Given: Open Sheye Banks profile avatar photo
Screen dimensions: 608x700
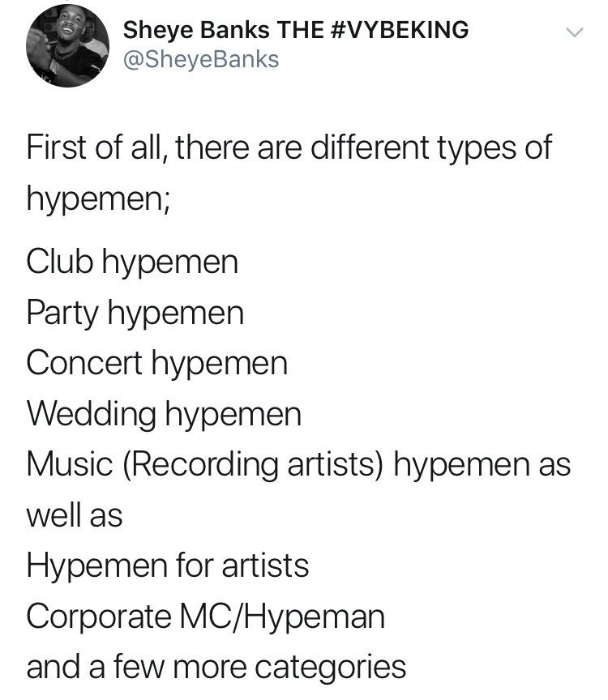Looking at the screenshot, I should [x=68, y=45].
